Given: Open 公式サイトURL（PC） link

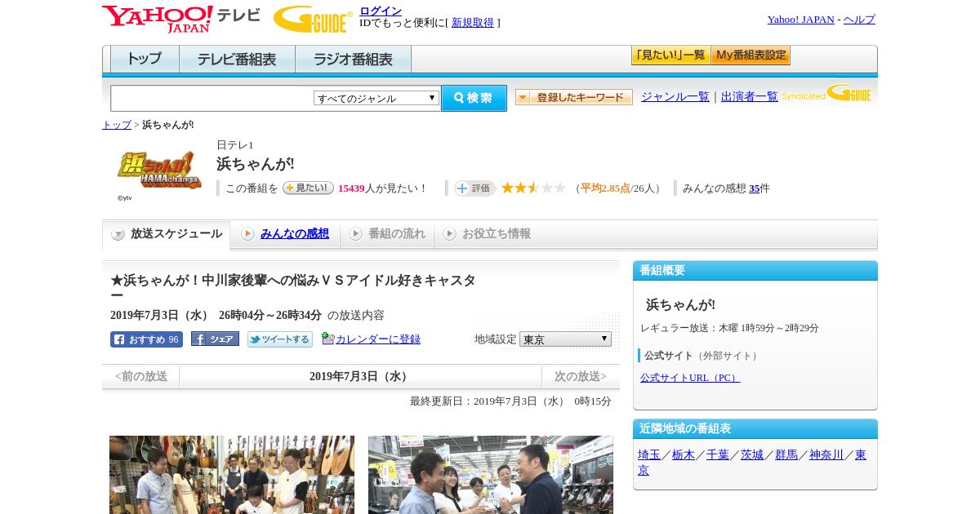Looking at the screenshot, I should [x=690, y=378].
